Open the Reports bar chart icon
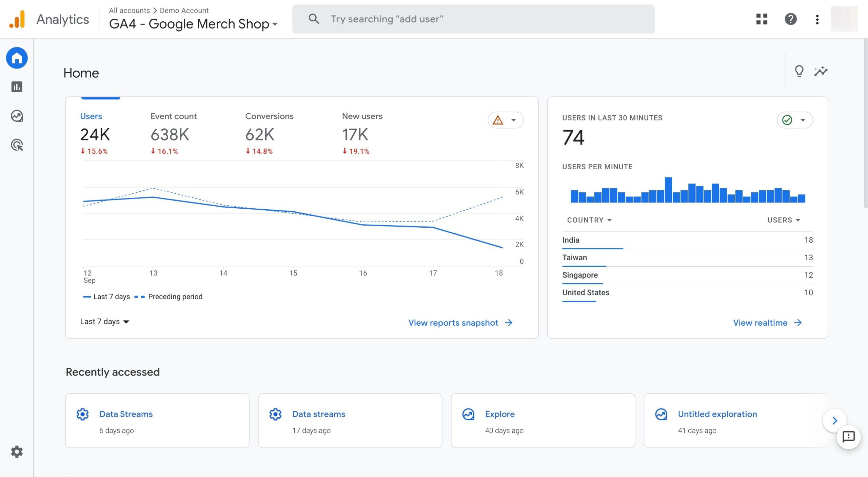The image size is (868, 477). (17, 87)
